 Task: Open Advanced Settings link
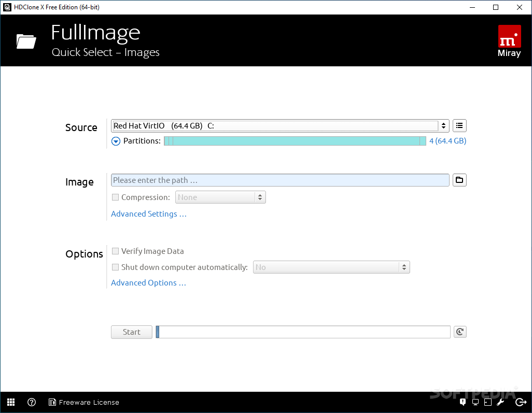[149, 214]
